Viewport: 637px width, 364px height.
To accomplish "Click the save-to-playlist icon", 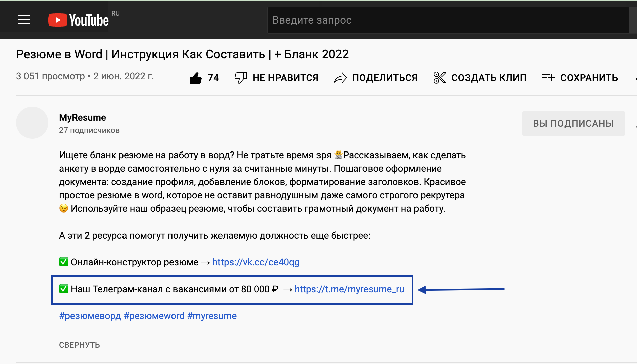I will [x=548, y=78].
